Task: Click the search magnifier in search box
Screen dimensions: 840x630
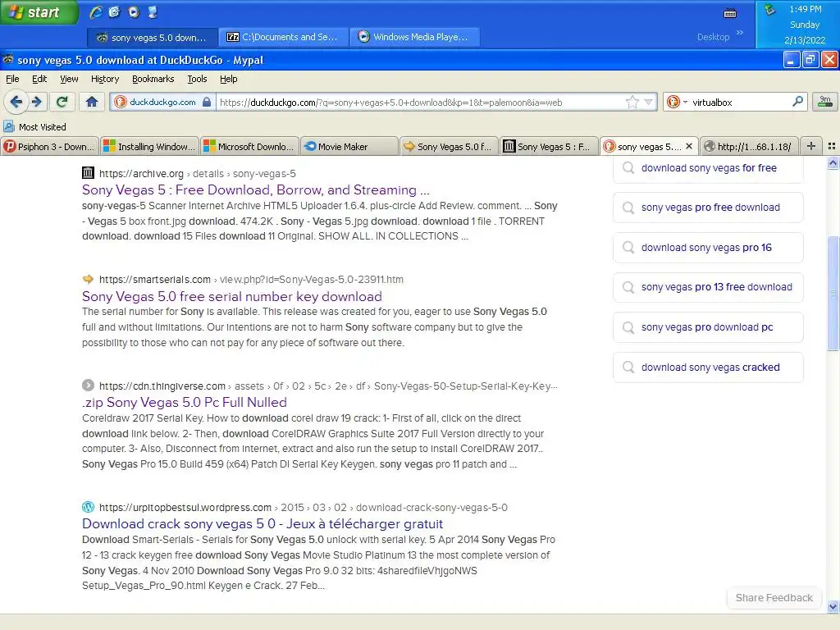Action: (x=797, y=102)
